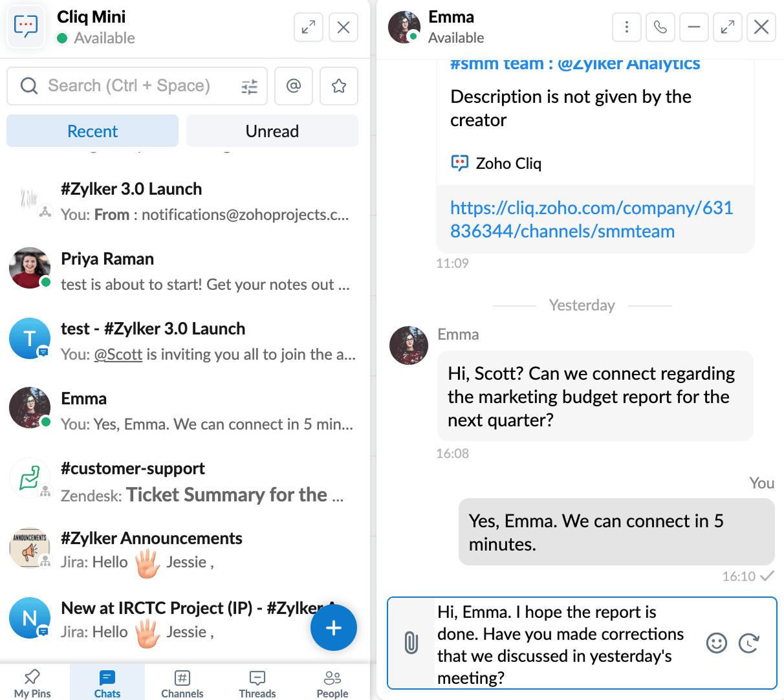Open Channels in the bottom navigation
Viewport: 784px width, 700px height.
point(182,684)
